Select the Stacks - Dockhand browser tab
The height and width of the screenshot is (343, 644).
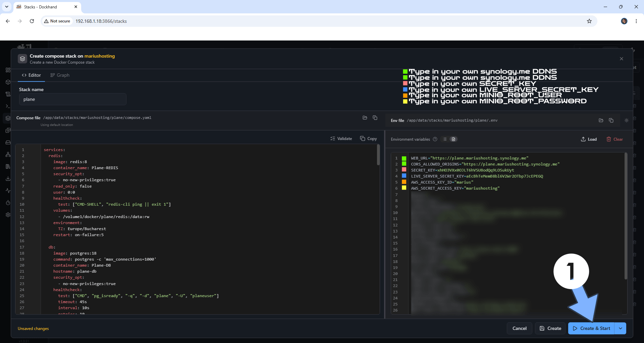[x=47, y=7]
